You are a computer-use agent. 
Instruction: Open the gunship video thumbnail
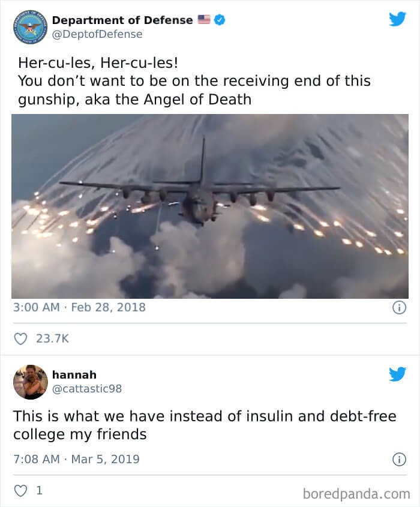(x=210, y=206)
